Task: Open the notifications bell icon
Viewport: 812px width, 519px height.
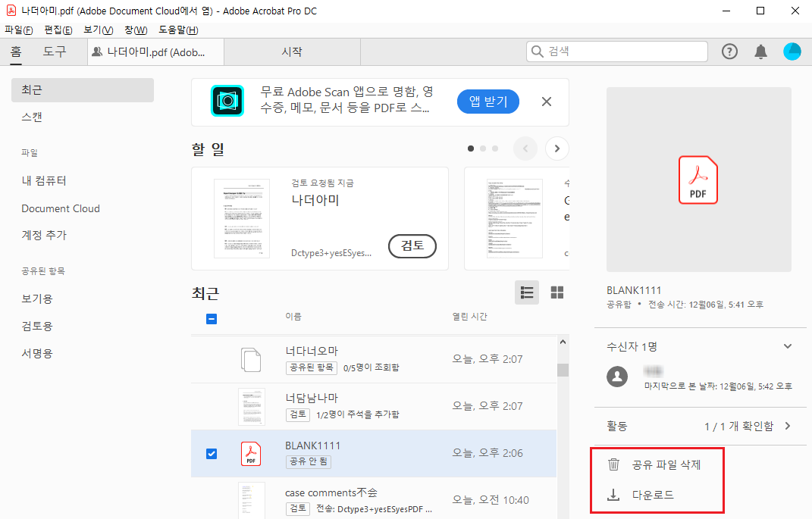Action: 760,52
